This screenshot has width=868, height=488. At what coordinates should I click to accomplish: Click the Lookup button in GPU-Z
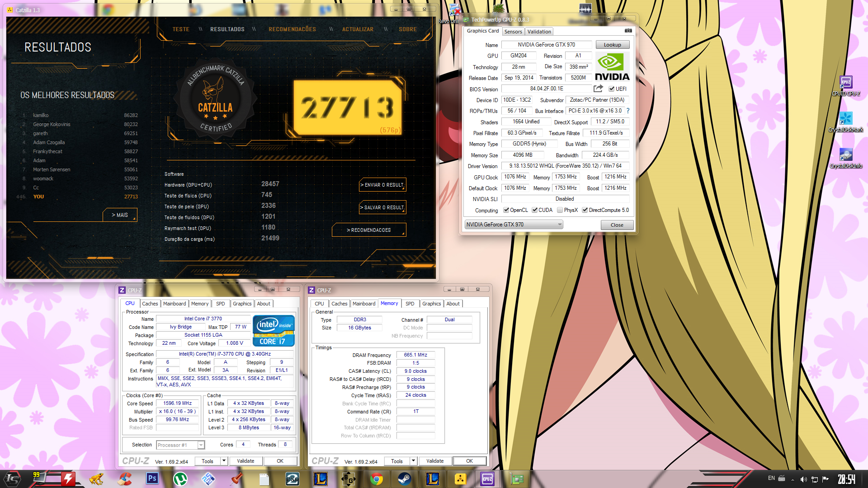click(612, 45)
